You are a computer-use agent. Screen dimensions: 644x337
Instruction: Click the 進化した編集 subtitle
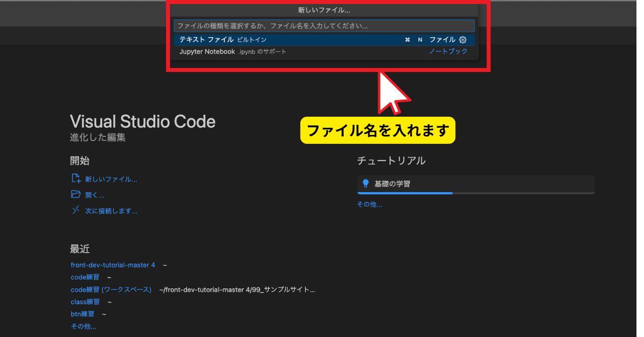[x=98, y=137]
